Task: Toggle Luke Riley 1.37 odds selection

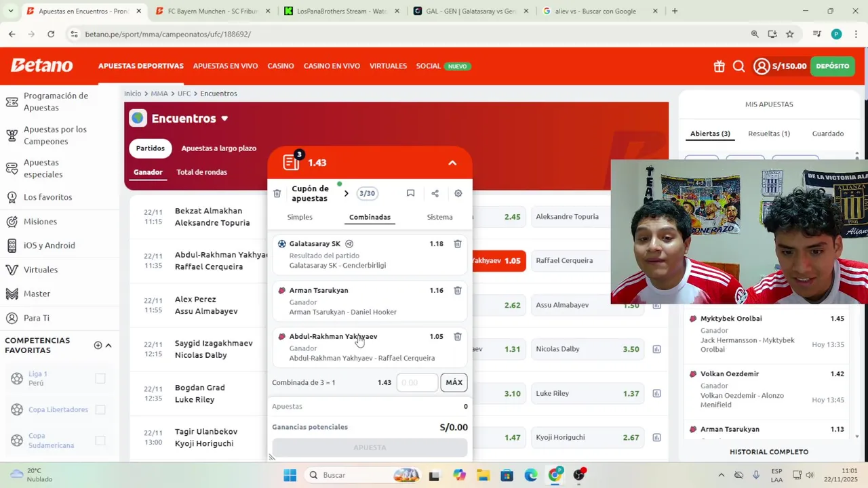Action: pyautogui.click(x=587, y=393)
